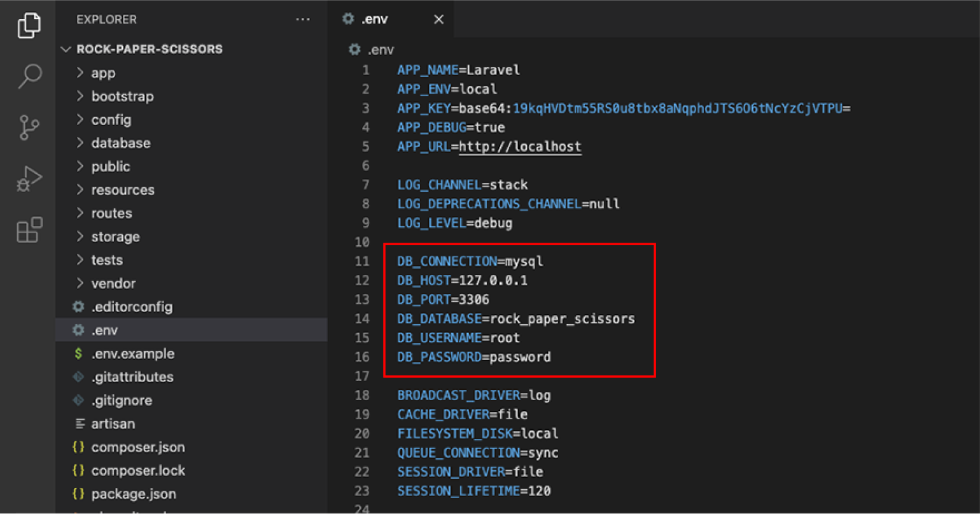
Task: Click the DB_CONNECTION=mysql line
Action: [x=470, y=261]
